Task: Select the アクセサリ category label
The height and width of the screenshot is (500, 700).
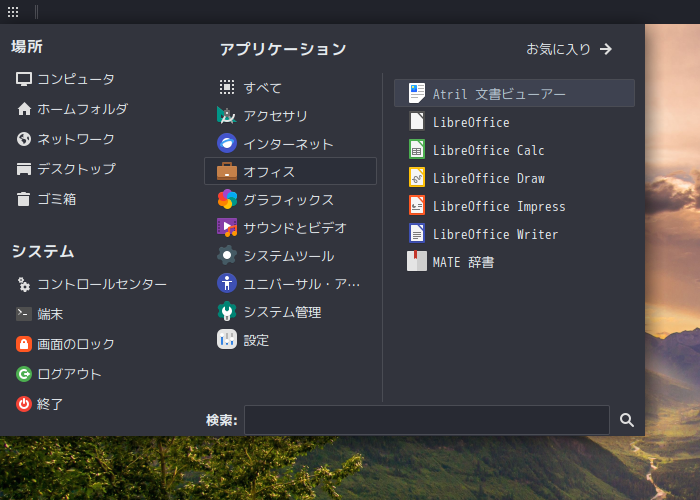Action: click(275, 116)
